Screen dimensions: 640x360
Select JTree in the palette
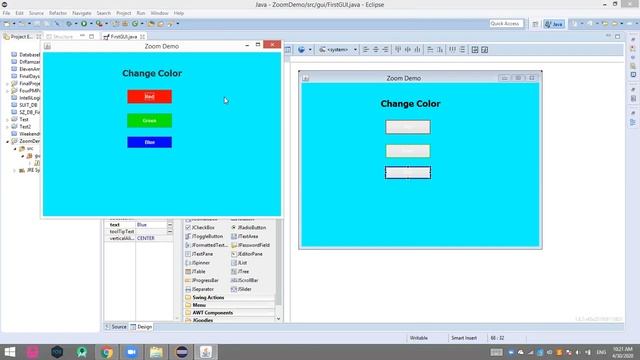click(x=240, y=271)
